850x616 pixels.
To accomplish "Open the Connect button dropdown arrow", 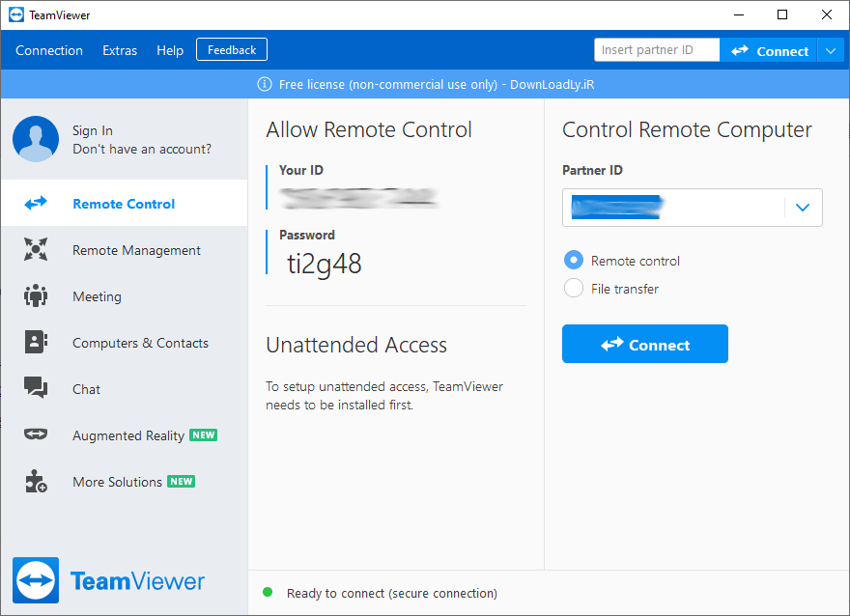I will [x=832, y=49].
